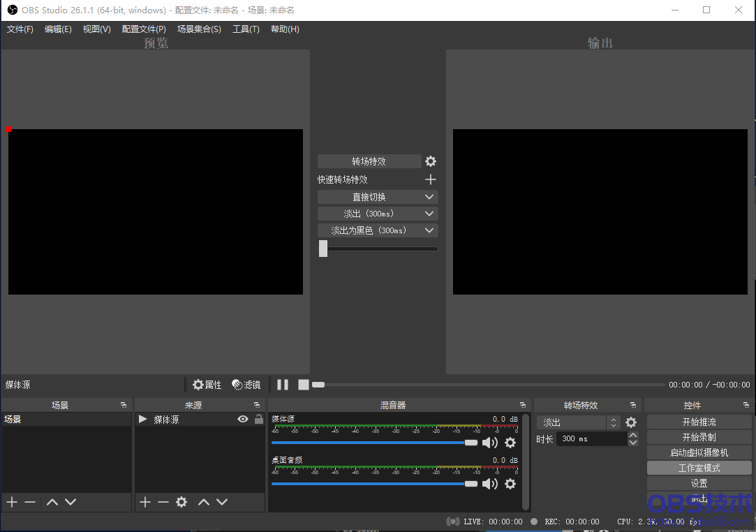
Task: Decrease 时长 duration with down arrow
Action: 633,443
